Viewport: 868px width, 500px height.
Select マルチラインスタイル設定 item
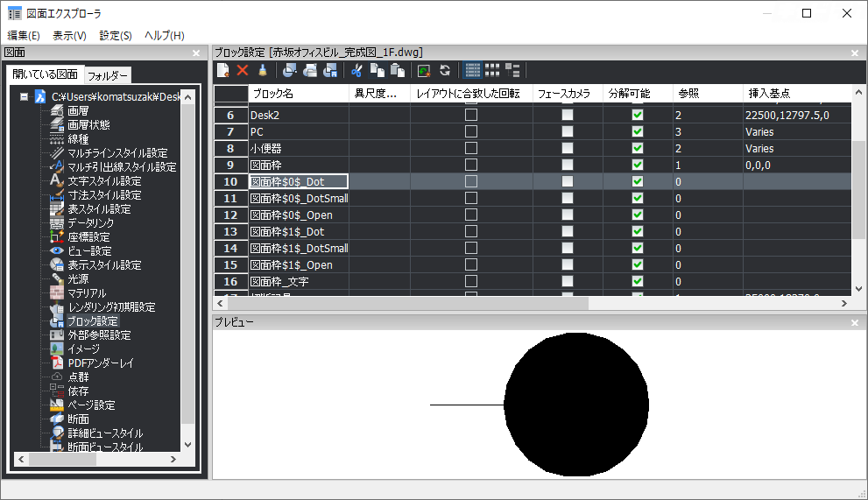[x=117, y=153]
